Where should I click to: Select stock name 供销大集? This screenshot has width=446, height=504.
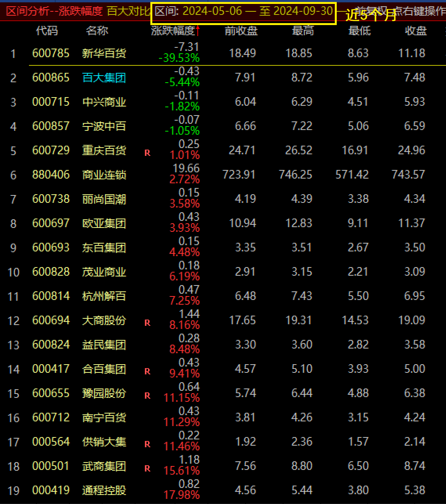(104, 442)
